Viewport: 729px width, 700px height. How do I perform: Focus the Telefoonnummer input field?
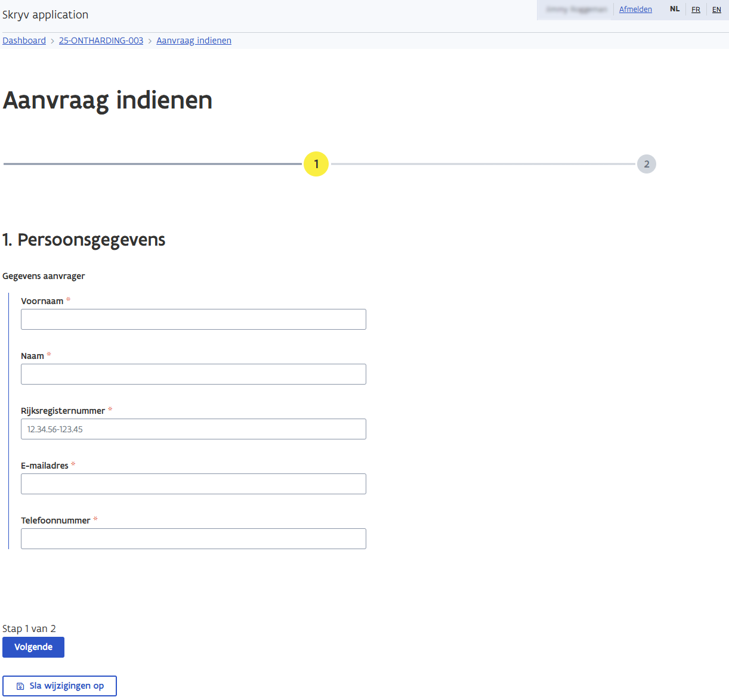click(x=193, y=538)
